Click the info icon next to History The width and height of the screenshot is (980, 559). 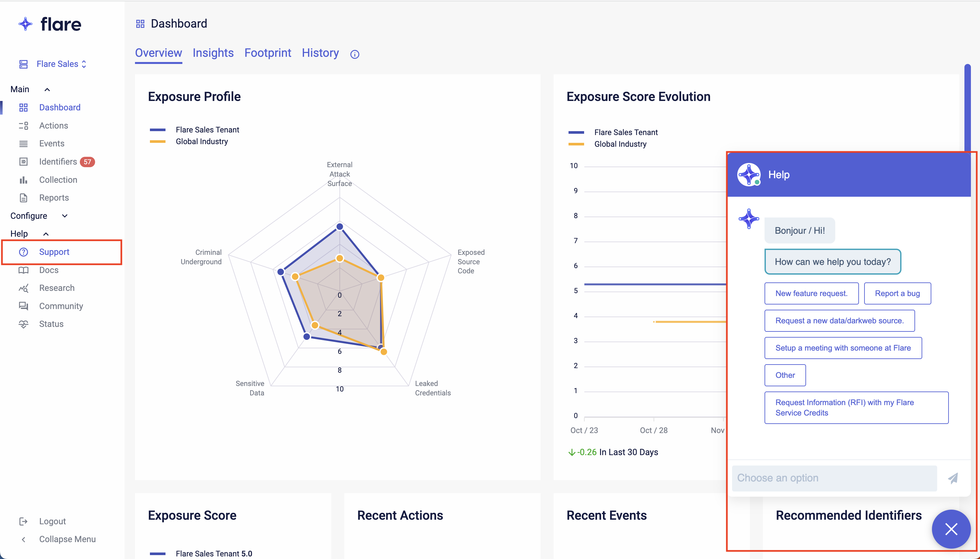[355, 54]
